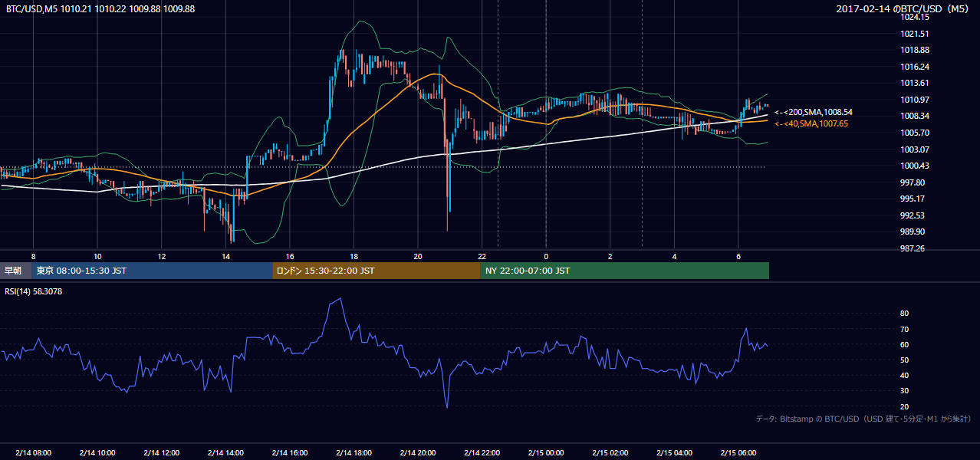Click the RSI 20 level label

pos(905,406)
